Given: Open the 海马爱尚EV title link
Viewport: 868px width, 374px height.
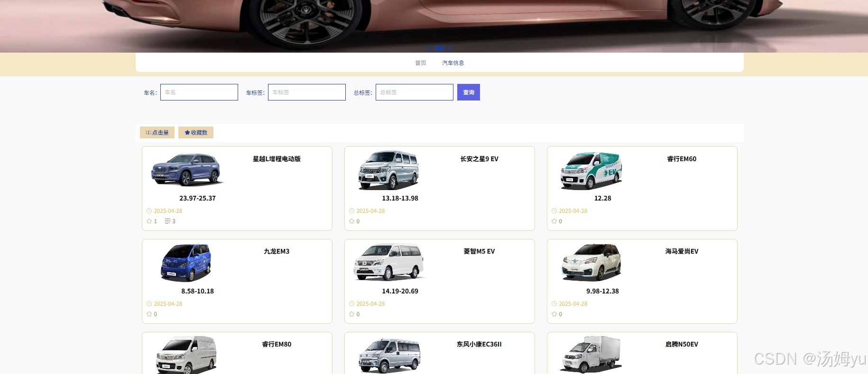Looking at the screenshot, I should pyautogui.click(x=682, y=251).
